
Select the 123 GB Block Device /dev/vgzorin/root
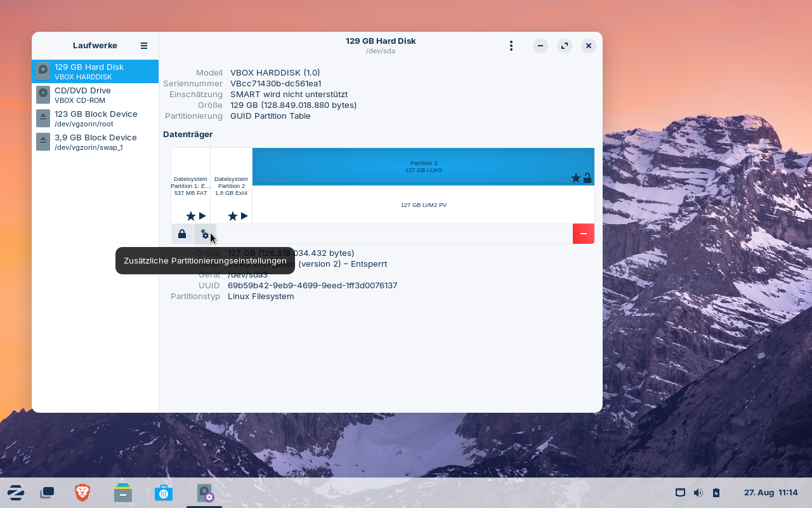click(95, 118)
